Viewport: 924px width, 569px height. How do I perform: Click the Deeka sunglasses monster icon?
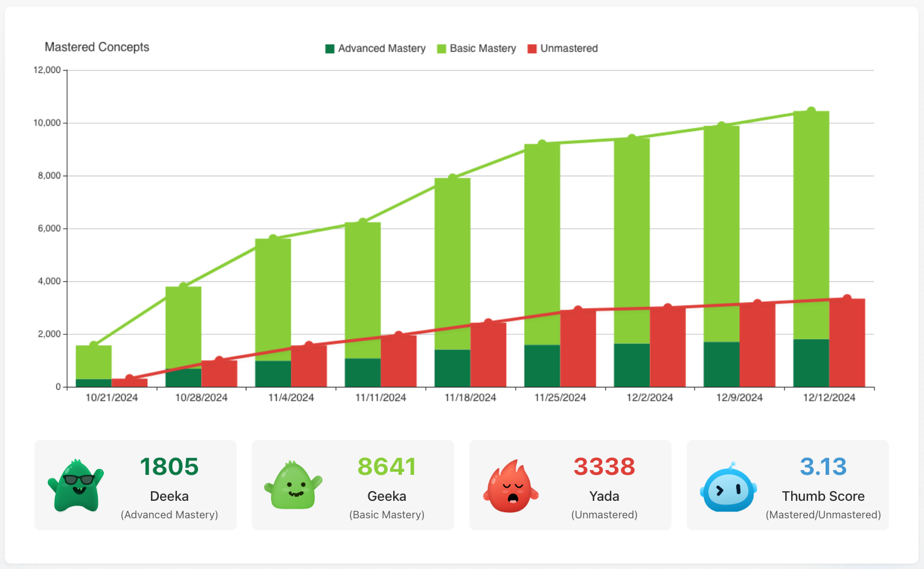[76, 486]
